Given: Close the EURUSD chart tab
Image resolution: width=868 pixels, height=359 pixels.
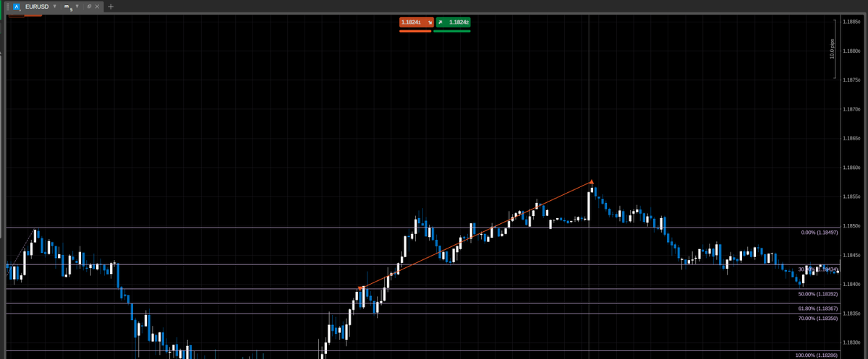Looking at the screenshot, I should (97, 7).
